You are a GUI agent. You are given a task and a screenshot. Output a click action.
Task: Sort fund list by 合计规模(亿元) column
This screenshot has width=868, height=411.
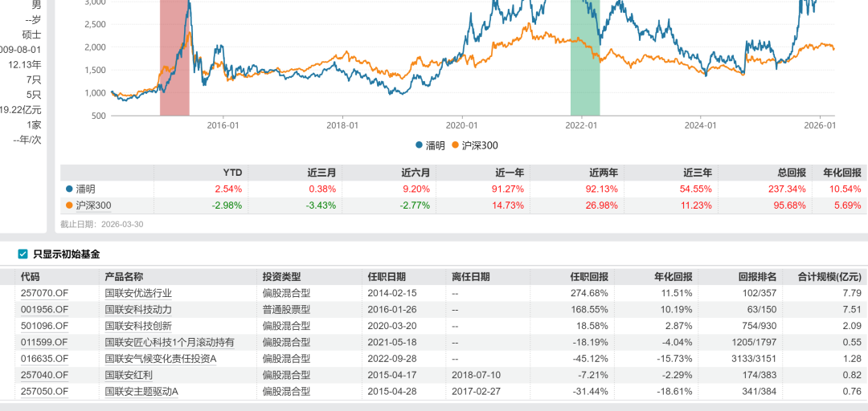click(x=829, y=276)
